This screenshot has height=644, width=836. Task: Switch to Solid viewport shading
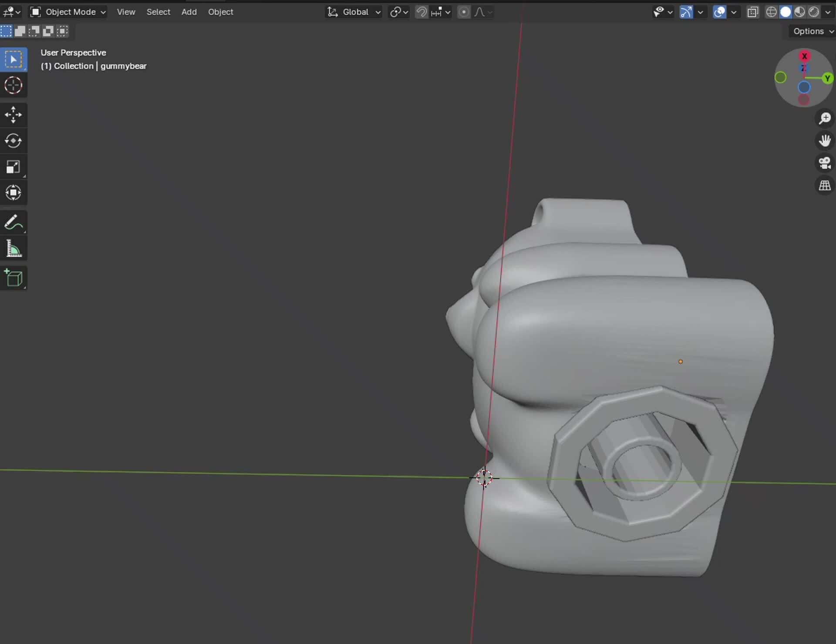click(x=785, y=12)
